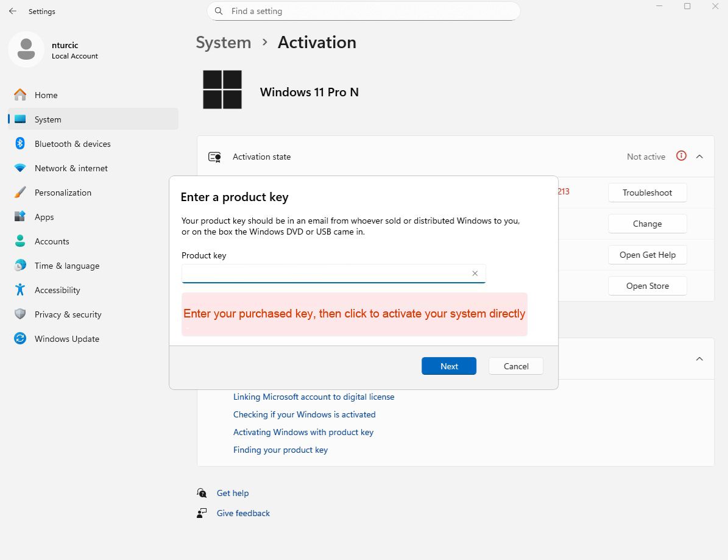
Task: Click the Windows 11 logo
Action: [x=222, y=90]
